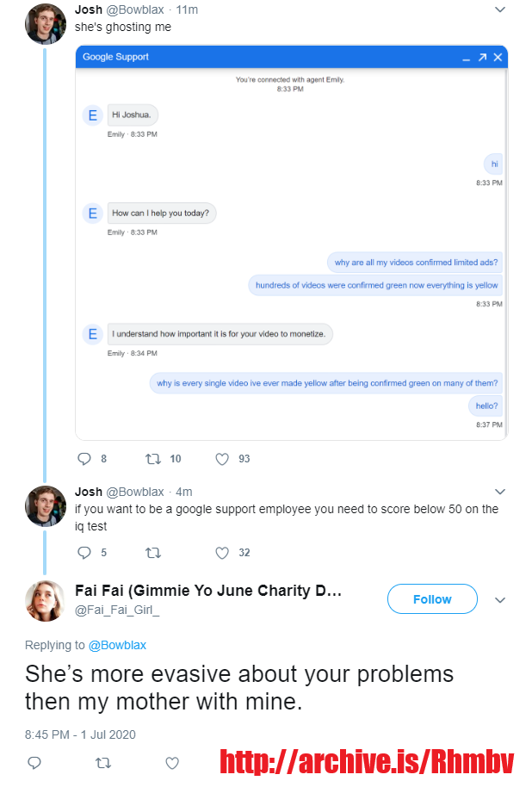532x787 pixels.
Task: Open the dropdown arrow next to Follow
Action: pyautogui.click(x=500, y=600)
